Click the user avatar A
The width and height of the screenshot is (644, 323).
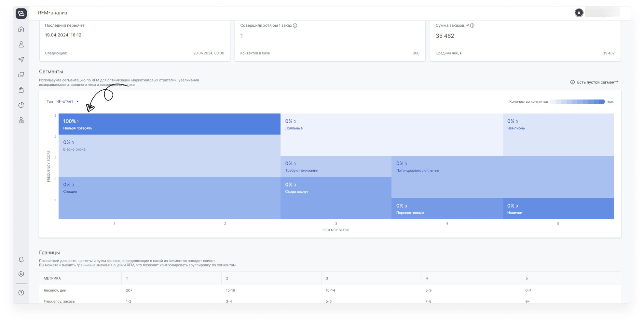click(579, 13)
